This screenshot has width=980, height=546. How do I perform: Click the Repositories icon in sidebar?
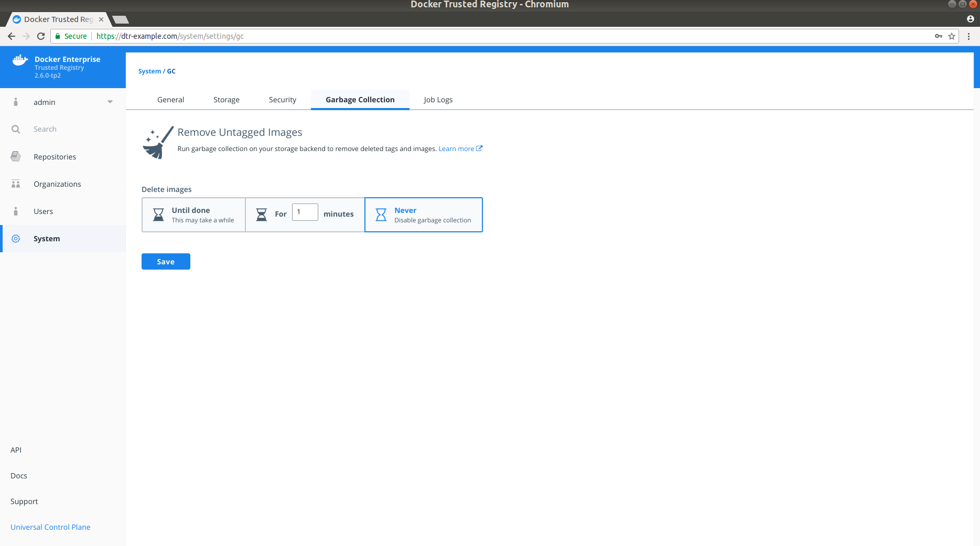click(x=16, y=156)
